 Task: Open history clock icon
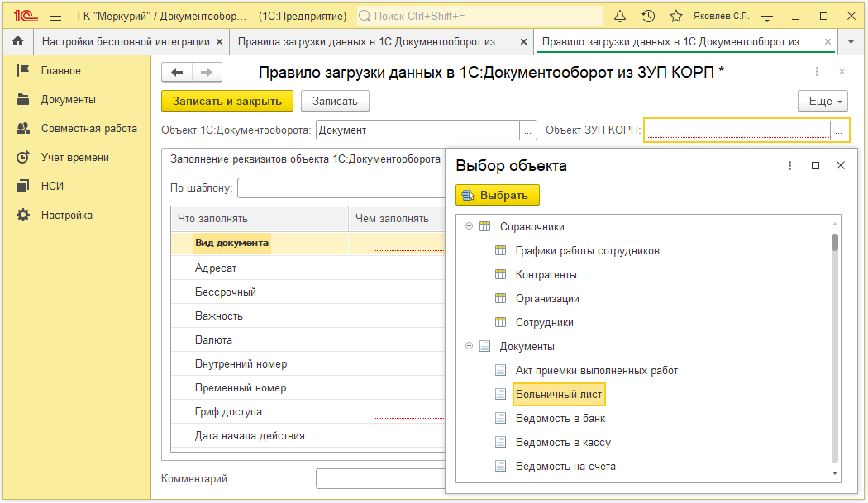click(648, 16)
